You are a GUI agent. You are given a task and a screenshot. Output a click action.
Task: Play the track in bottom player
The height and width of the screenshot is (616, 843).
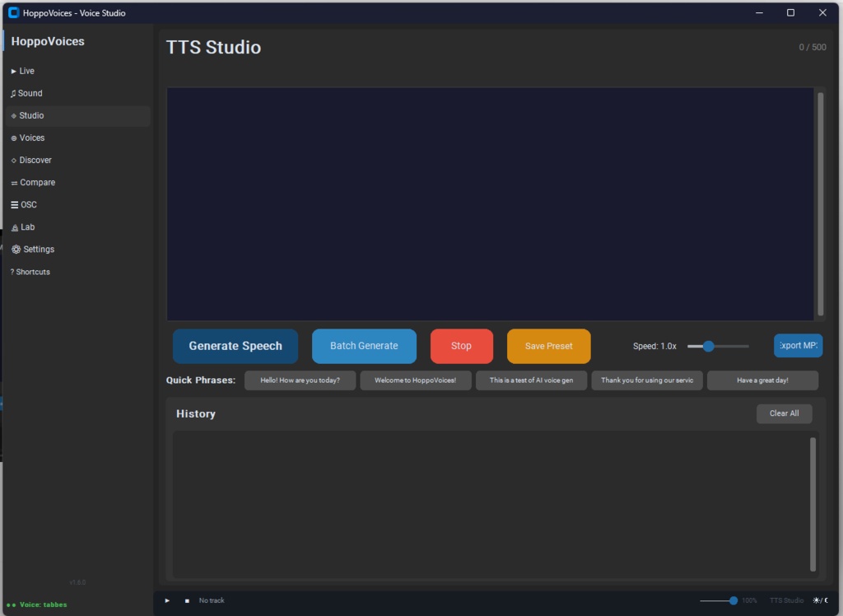tap(167, 600)
